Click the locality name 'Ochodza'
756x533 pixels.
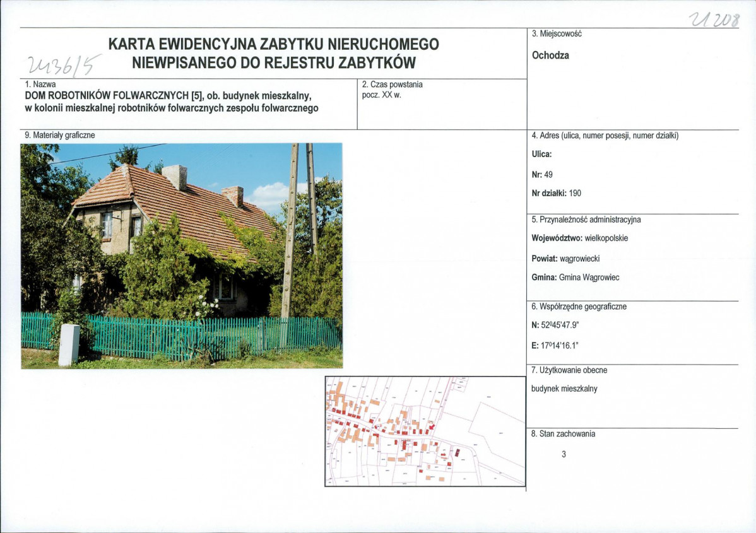[x=550, y=56]
